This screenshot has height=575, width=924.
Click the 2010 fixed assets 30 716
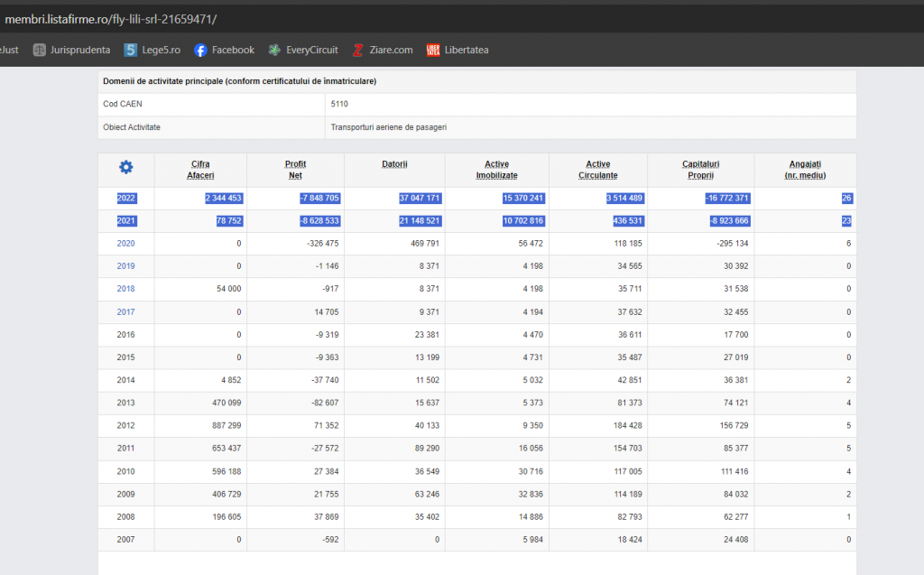[531, 471]
